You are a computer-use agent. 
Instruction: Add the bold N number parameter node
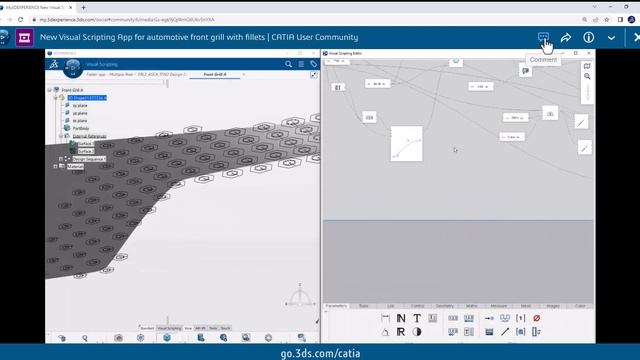pyautogui.click(x=401, y=318)
